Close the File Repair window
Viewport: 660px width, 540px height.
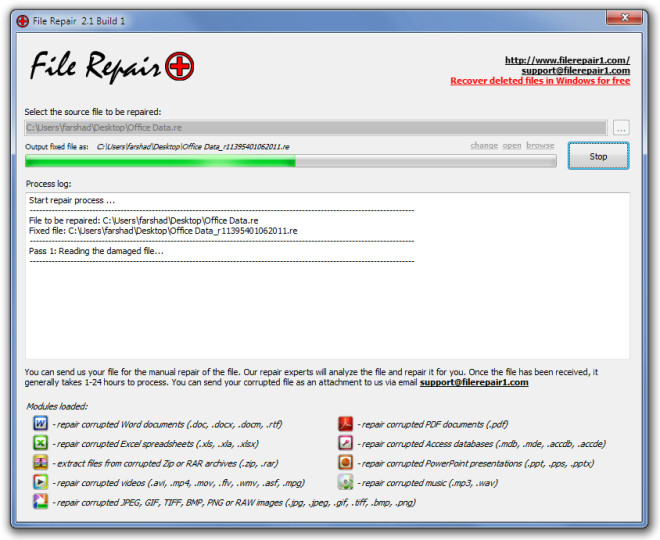pos(624,17)
